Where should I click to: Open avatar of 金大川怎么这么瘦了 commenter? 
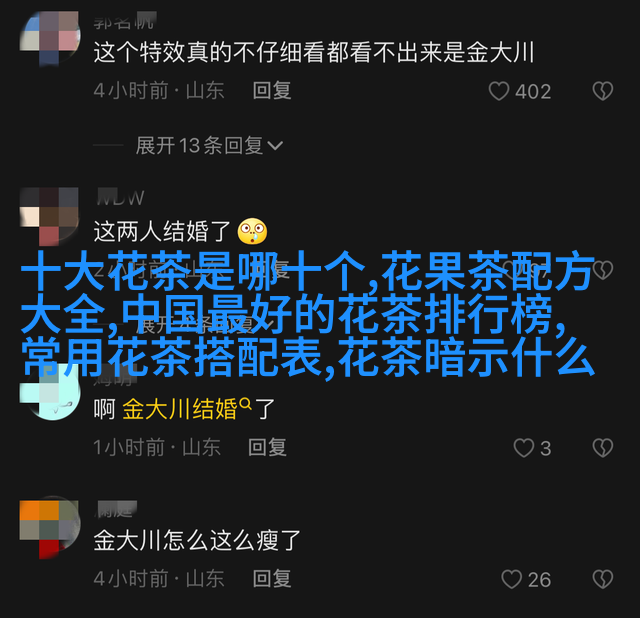(x=50, y=529)
